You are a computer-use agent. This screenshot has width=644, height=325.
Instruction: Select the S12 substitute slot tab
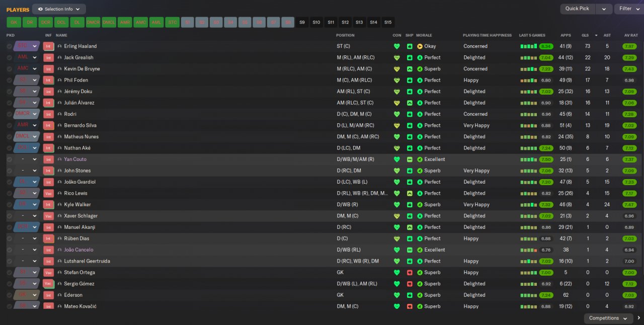[345, 22]
